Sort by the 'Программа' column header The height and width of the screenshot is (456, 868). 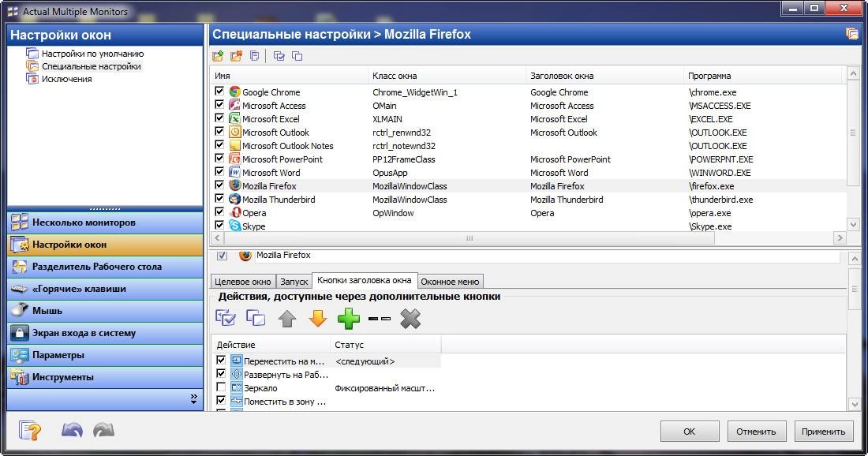762,76
